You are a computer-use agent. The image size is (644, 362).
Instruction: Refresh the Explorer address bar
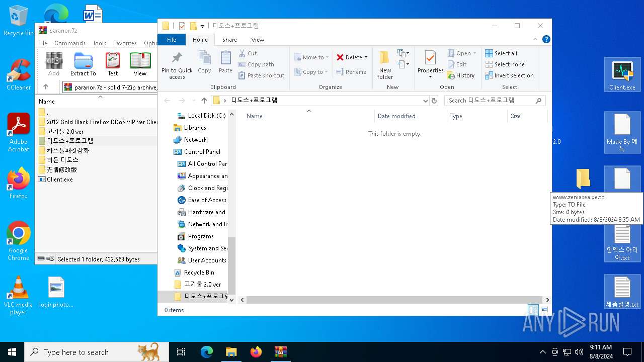434,101
